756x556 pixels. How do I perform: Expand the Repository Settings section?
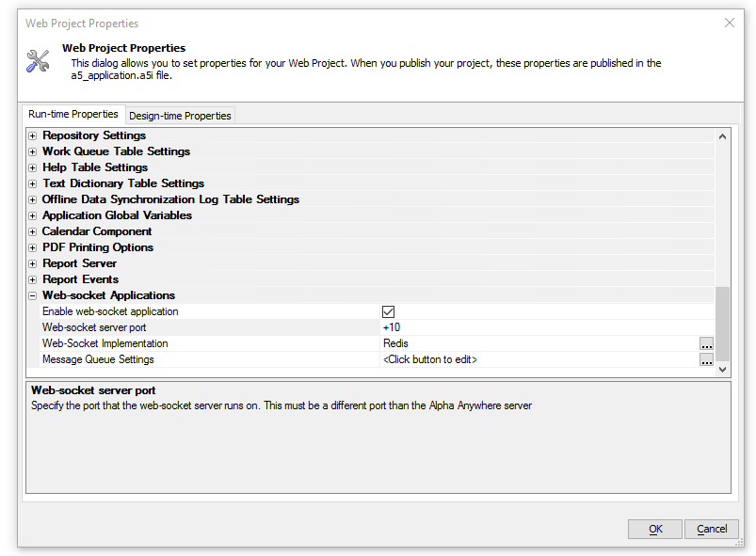point(32,135)
